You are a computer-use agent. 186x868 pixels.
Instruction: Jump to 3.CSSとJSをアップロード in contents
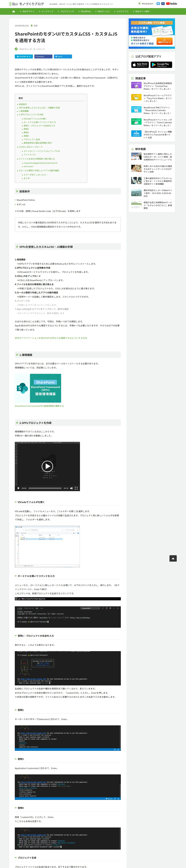(x=30, y=147)
